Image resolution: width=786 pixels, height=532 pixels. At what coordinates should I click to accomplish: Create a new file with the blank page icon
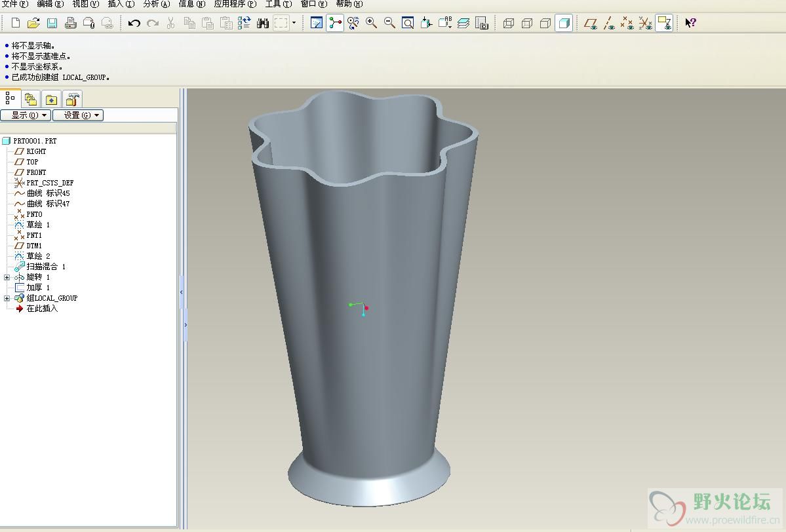coord(16,22)
